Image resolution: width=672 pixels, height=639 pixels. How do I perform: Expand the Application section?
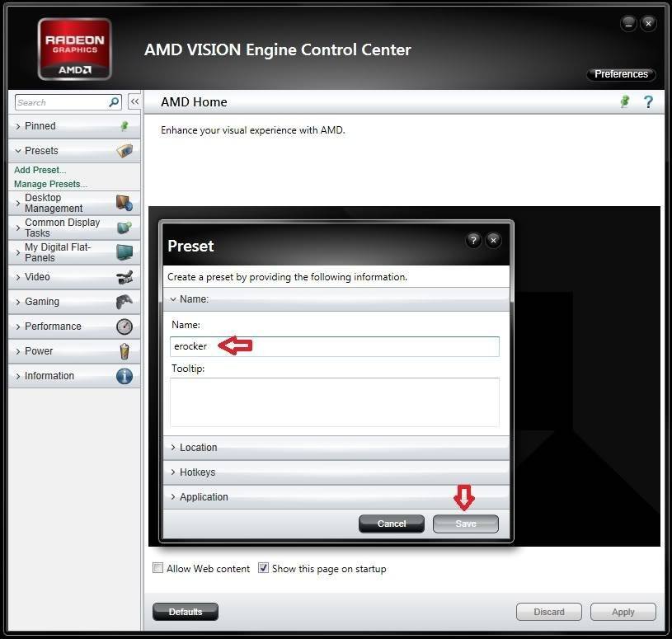336,497
